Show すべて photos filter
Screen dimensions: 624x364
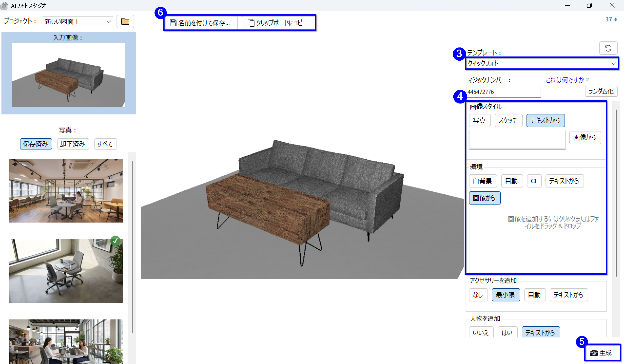105,144
